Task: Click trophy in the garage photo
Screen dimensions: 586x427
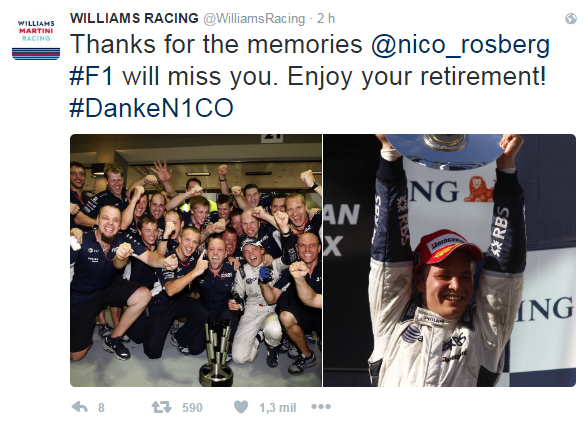Action: point(217,352)
